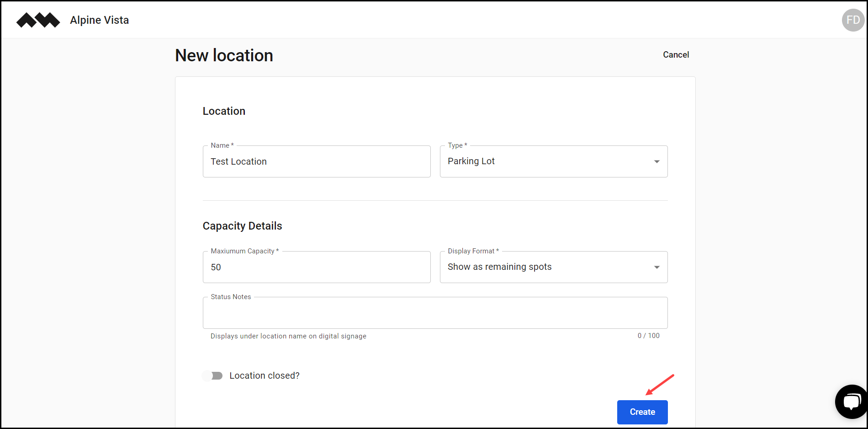Click the Create button
Image resolution: width=868 pixels, height=429 pixels.
[x=642, y=412]
